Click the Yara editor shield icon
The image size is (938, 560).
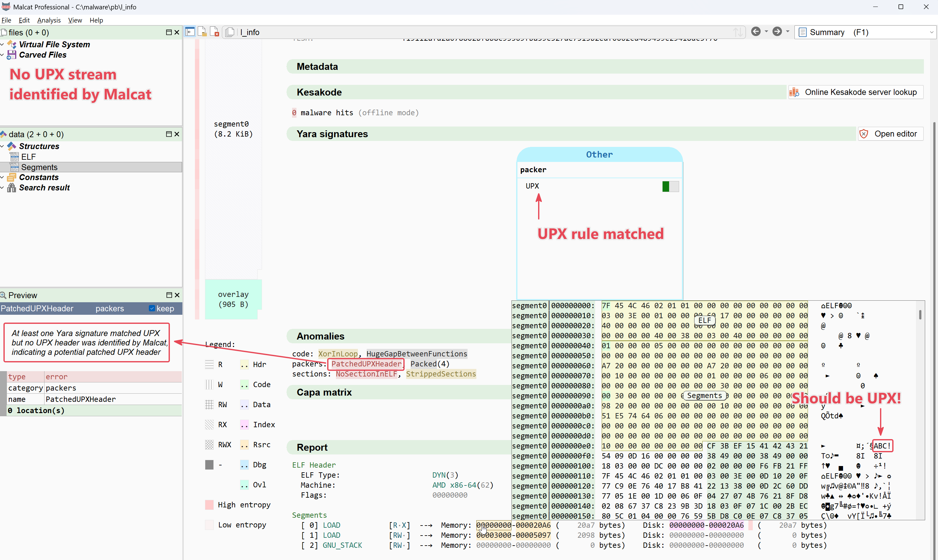point(864,134)
